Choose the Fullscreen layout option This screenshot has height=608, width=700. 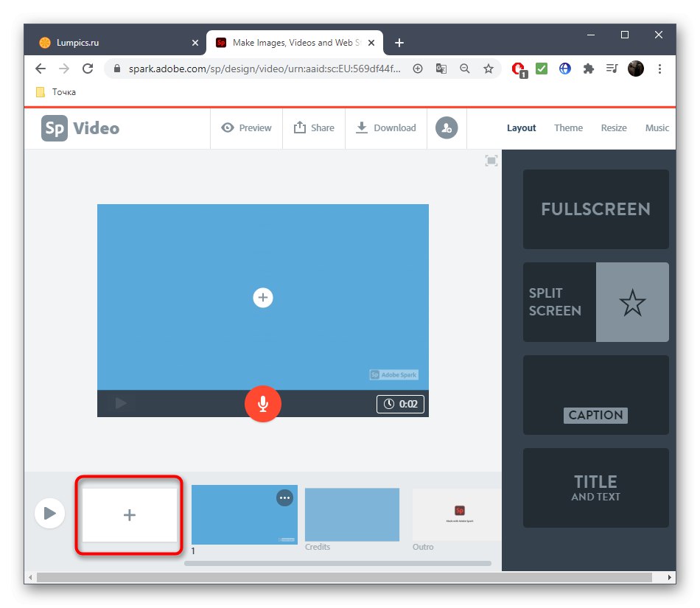pos(595,209)
